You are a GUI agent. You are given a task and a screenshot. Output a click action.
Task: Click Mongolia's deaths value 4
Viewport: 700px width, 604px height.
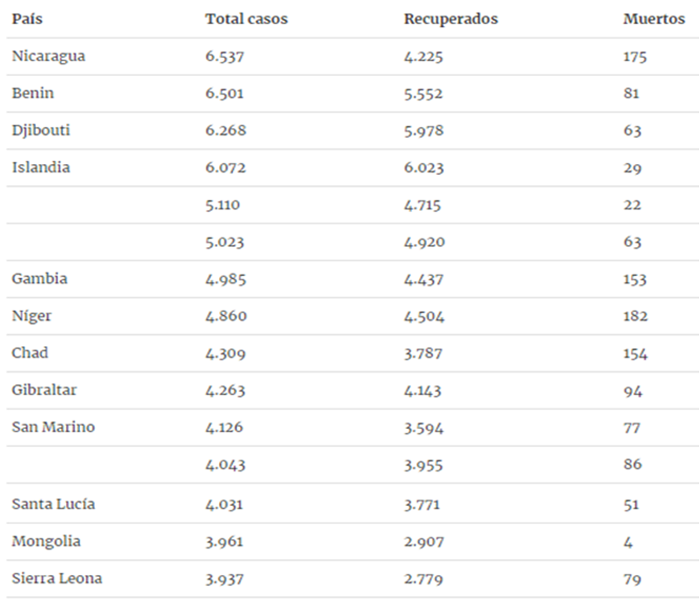628,542
